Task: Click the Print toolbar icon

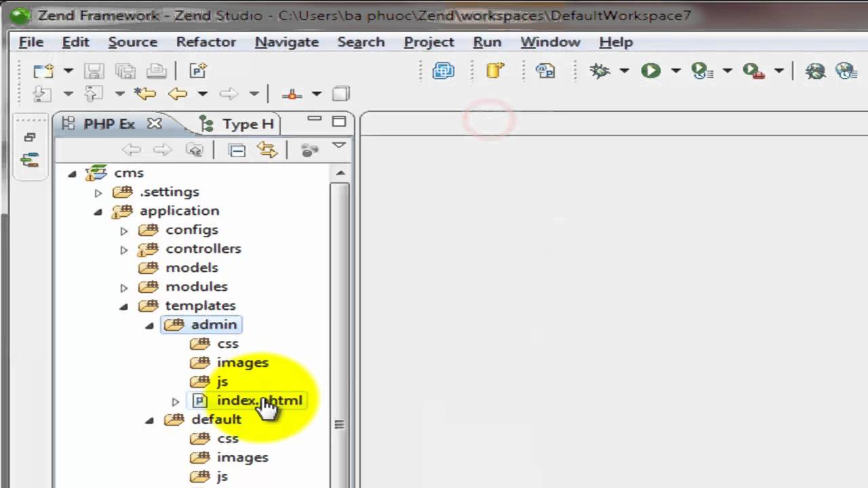Action: [157, 70]
